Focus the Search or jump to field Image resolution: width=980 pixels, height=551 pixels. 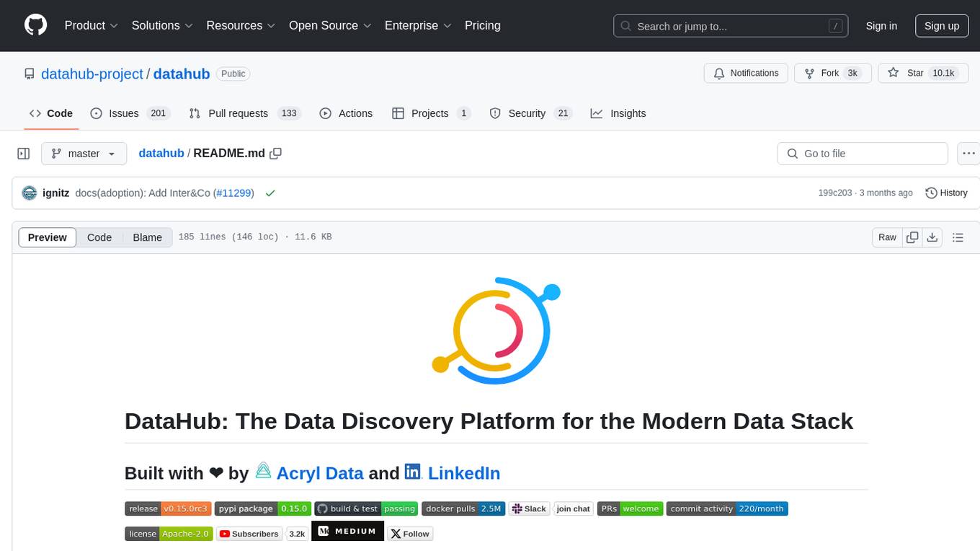[731, 26]
